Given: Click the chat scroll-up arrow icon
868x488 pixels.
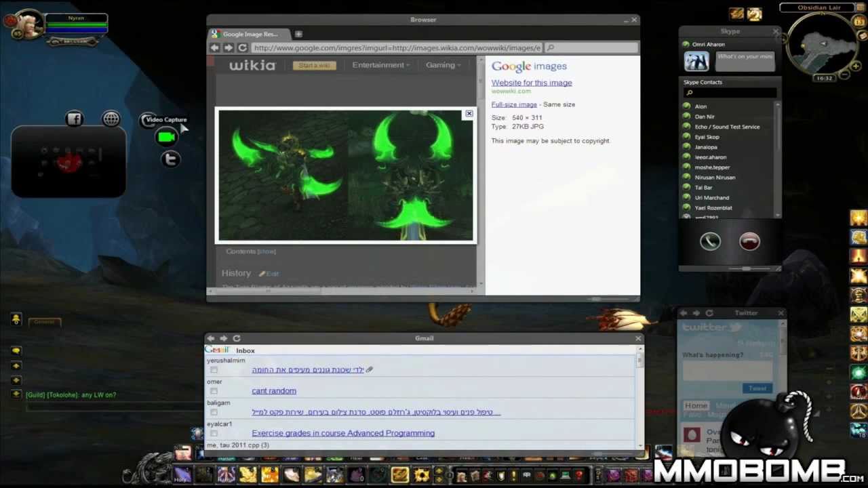Looking at the screenshot, I should [x=16, y=366].
